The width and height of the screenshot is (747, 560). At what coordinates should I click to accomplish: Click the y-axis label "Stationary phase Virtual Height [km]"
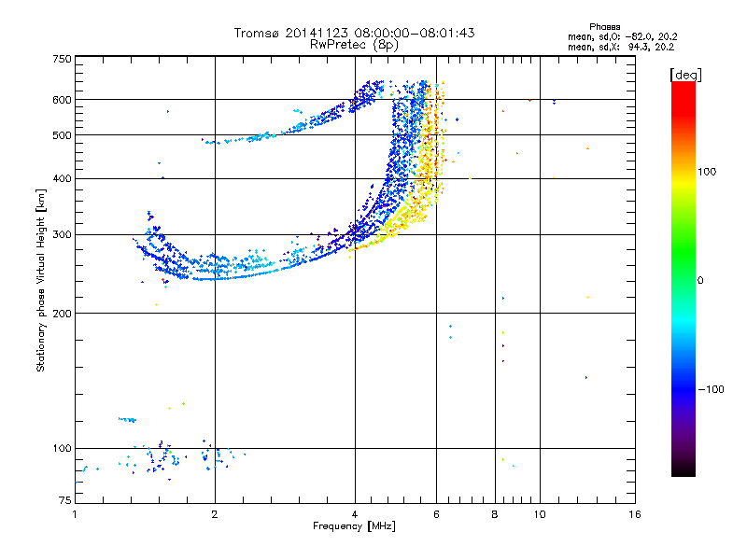(40, 280)
